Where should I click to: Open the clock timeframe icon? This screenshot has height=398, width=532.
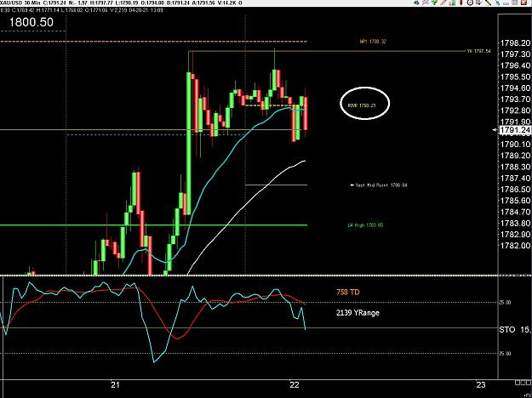click(470, 3)
